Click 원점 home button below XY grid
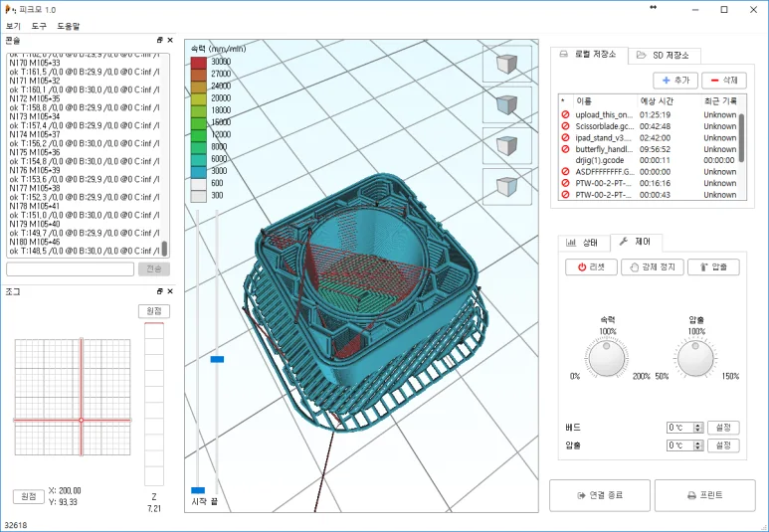This screenshot has height=532, width=769. click(29, 496)
